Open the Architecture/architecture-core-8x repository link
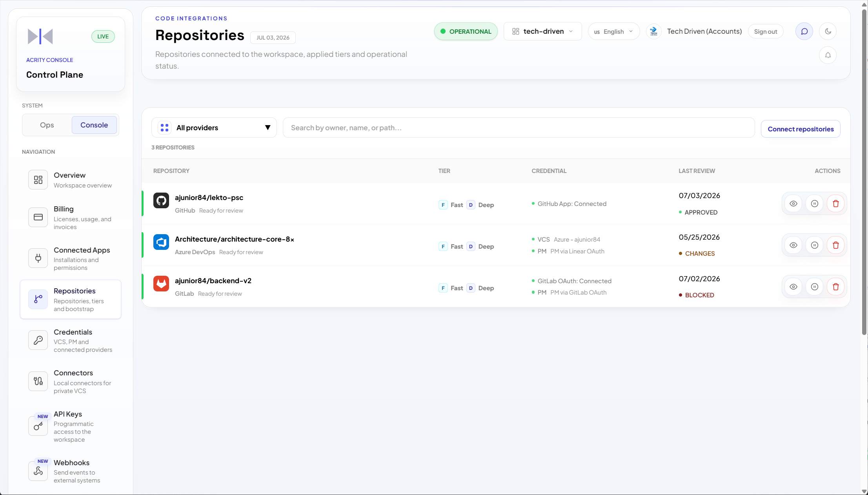The width and height of the screenshot is (868, 495). [235, 239]
